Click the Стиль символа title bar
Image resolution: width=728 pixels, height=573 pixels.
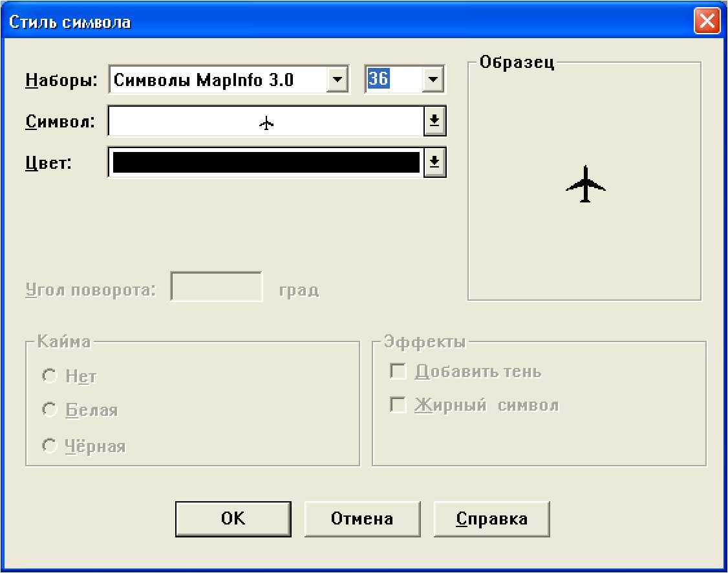click(323, 22)
